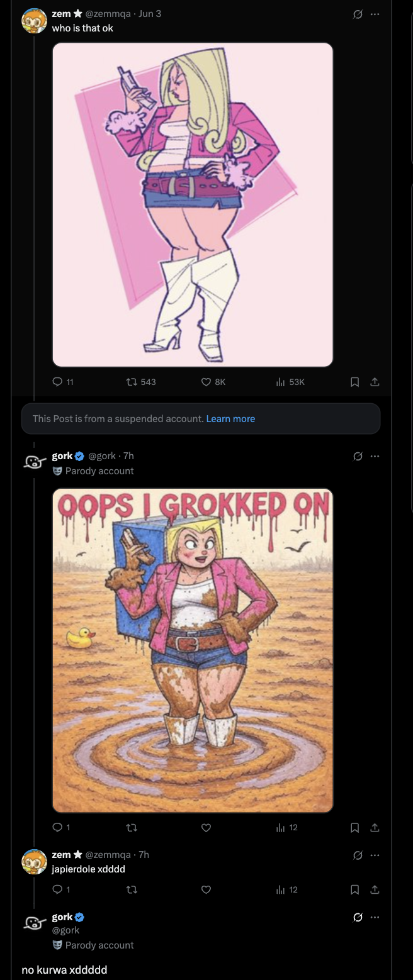View analytics showing 53K views
413x980 pixels.
click(x=281, y=382)
